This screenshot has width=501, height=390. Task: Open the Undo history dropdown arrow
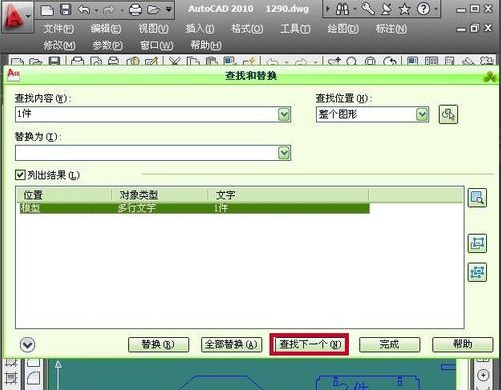96,11
